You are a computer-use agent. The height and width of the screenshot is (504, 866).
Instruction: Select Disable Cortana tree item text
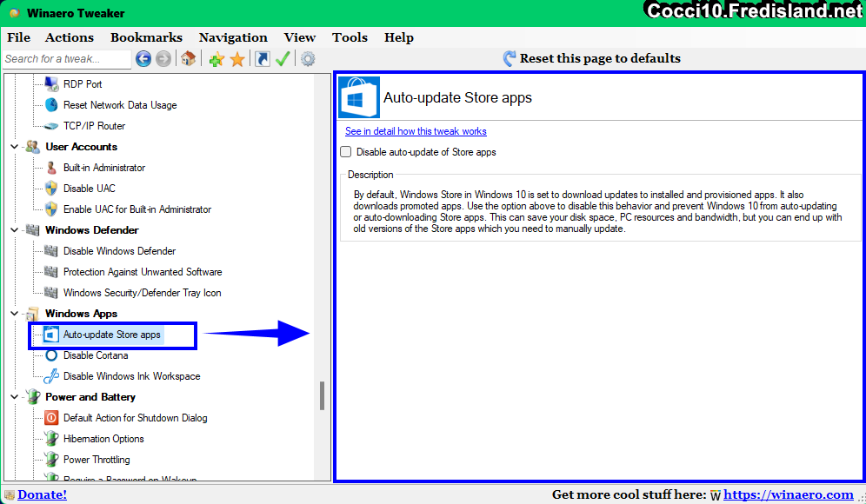(96, 355)
